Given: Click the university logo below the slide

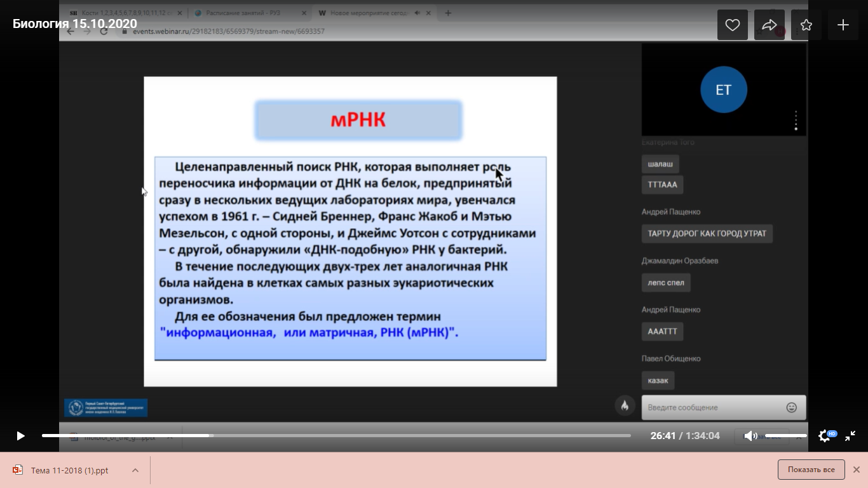Looking at the screenshot, I should 106,408.
